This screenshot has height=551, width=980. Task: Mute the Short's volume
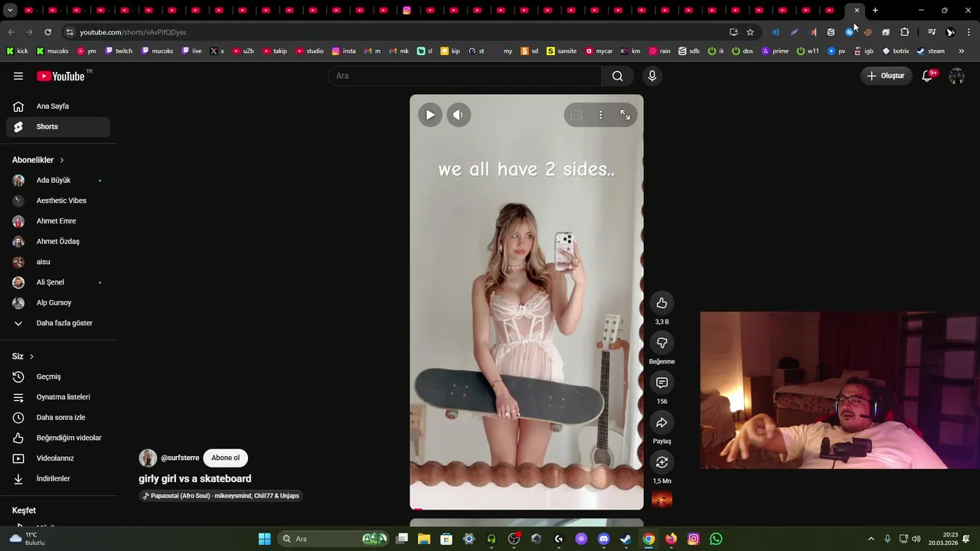click(x=458, y=115)
